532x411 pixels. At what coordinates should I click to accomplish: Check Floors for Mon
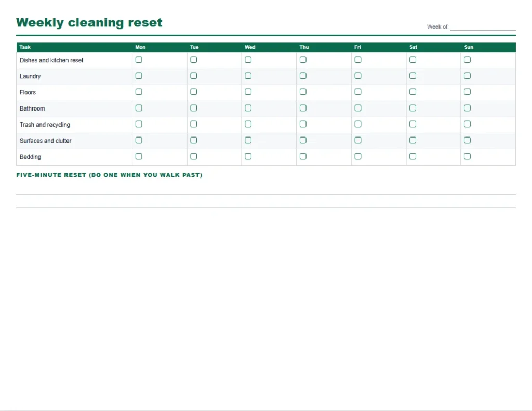click(x=139, y=92)
